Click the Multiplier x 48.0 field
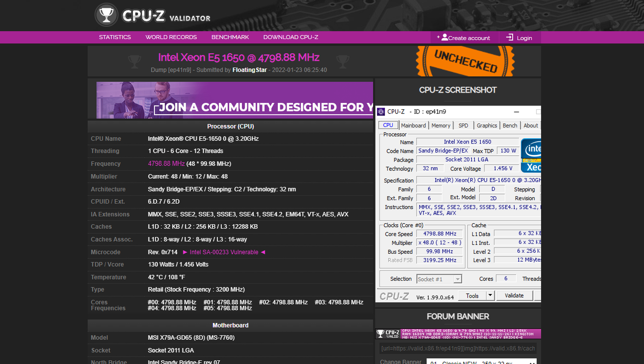644x364 pixels. (439, 242)
